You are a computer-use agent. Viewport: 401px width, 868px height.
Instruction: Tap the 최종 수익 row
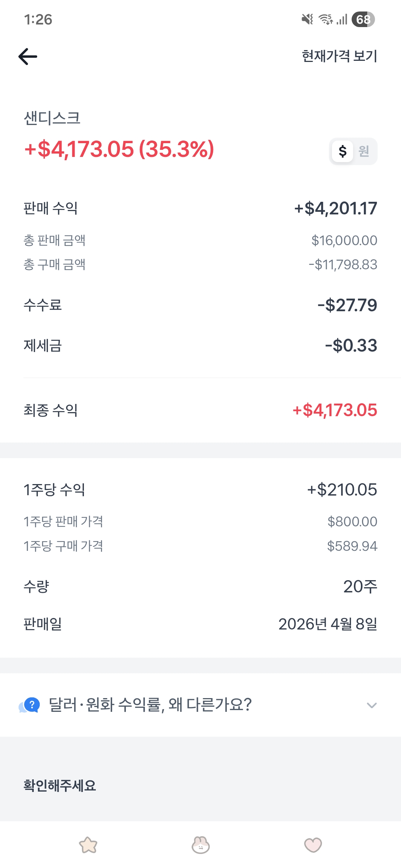[x=200, y=410]
